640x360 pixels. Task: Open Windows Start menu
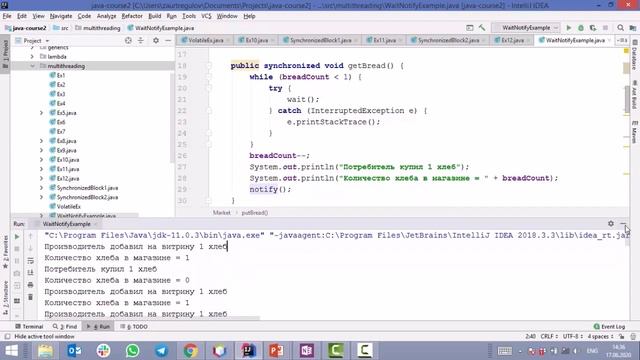pos(11,351)
